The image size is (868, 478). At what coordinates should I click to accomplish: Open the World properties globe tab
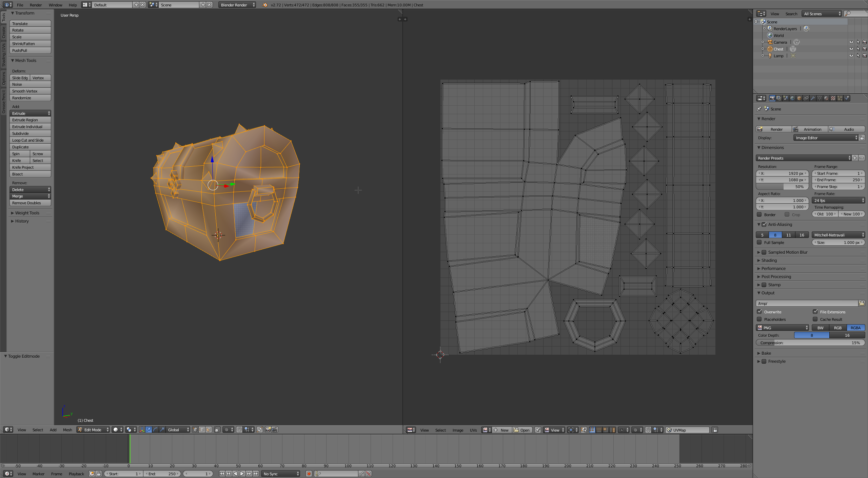point(792,98)
